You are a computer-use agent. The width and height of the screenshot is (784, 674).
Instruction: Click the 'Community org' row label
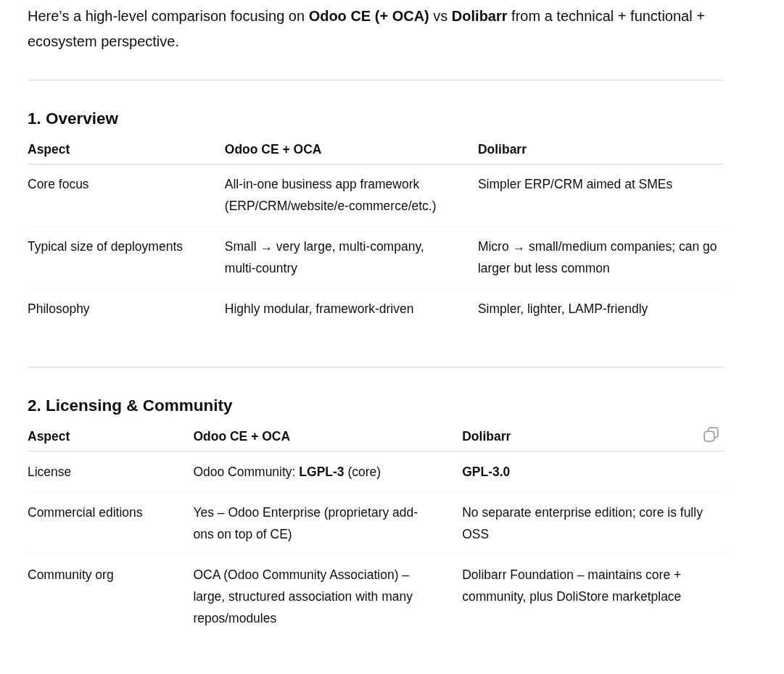[70, 575]
